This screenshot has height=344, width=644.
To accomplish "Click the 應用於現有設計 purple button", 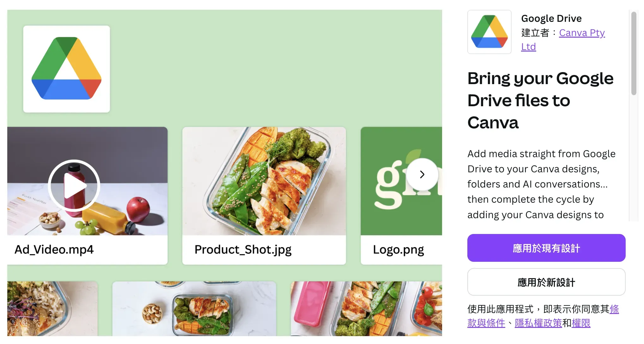I will point(546,248).
